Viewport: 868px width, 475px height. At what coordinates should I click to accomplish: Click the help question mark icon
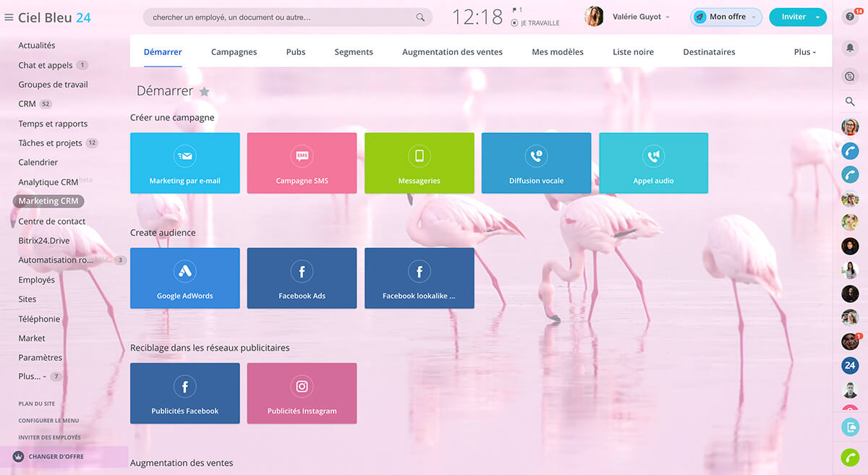[850, 17]
